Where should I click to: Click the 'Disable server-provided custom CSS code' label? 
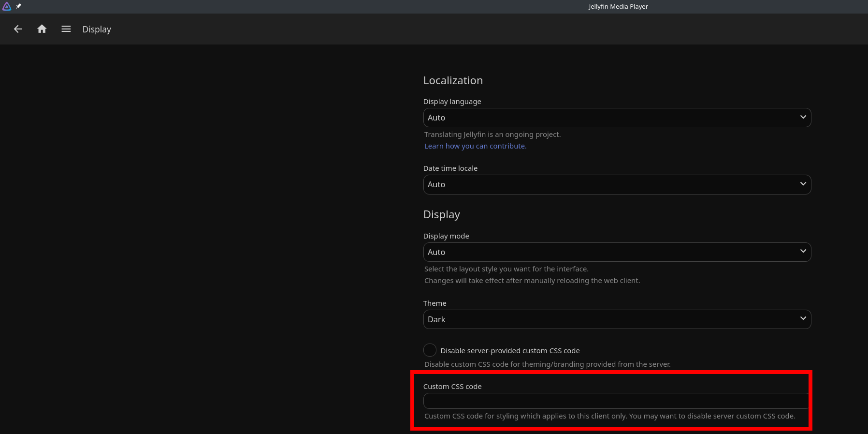[510, 351]
